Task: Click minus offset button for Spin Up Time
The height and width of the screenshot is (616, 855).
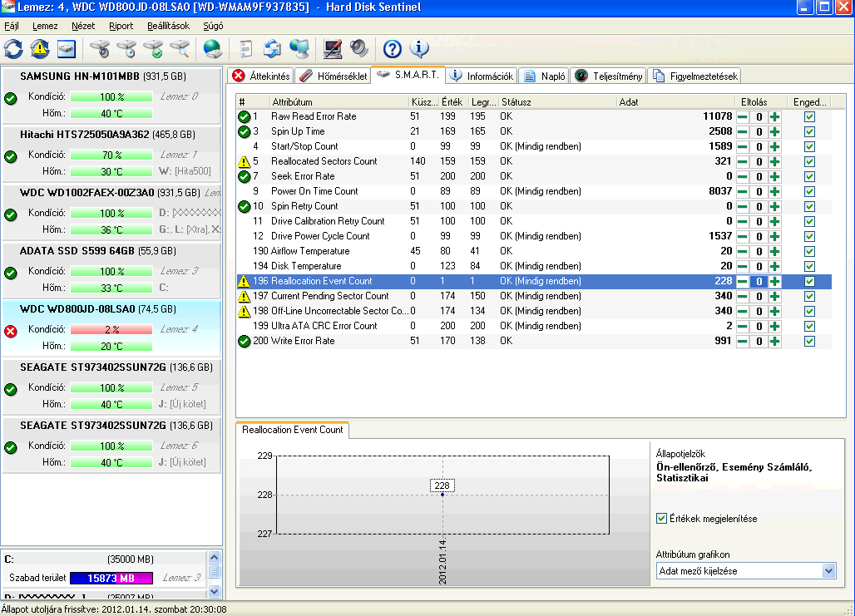Action: coord(742,132)
